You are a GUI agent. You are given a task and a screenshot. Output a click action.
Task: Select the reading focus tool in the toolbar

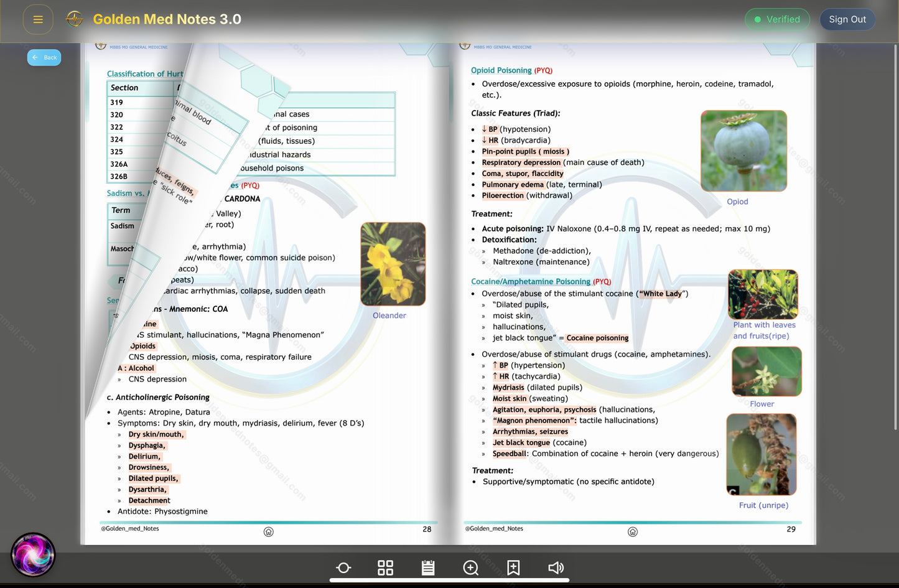coord(343,567)
